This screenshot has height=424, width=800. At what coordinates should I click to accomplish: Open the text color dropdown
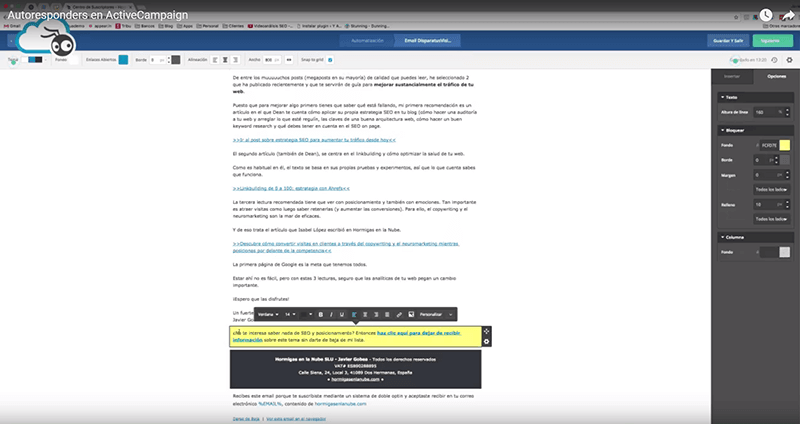tap(307, 315)
